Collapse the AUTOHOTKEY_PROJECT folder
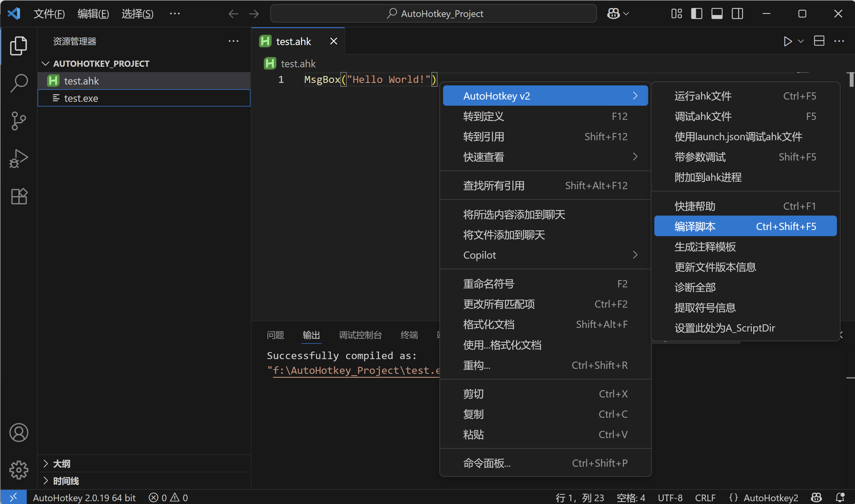 [45, 63]
